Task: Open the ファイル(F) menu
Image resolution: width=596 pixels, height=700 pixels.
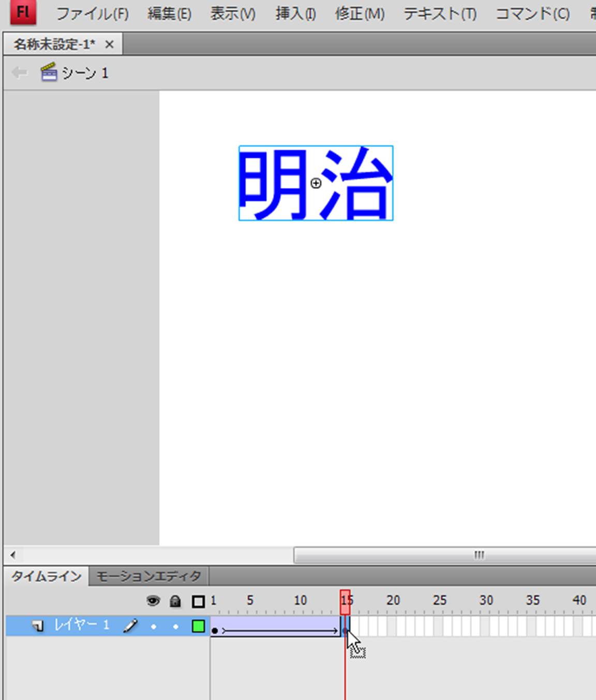Action: pos(92,14)
